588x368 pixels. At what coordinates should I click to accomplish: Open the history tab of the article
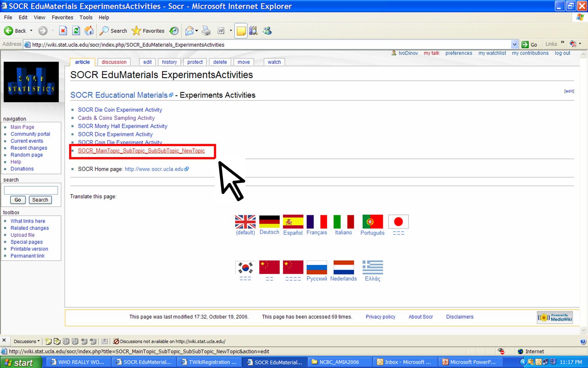coord(169,62)
